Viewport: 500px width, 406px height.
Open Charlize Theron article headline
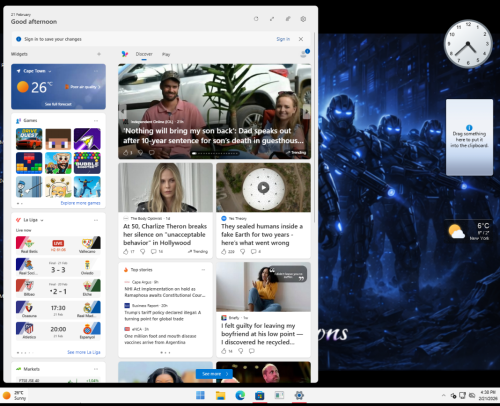click(x=165, y=235)
